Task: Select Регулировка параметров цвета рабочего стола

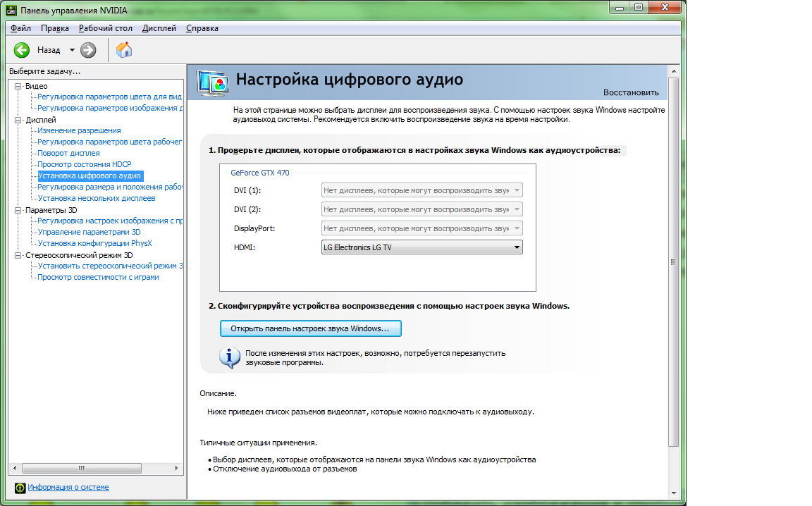Action: 110,142
